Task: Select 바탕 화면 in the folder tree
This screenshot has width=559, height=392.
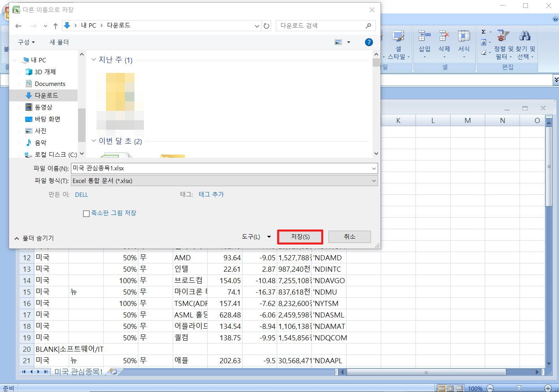Action: 47,119
